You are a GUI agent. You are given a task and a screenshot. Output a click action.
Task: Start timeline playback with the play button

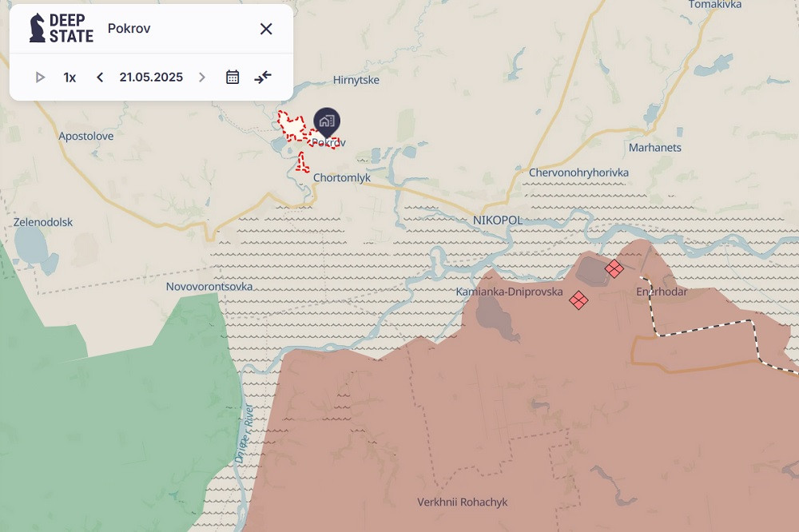tap(40, 77)
